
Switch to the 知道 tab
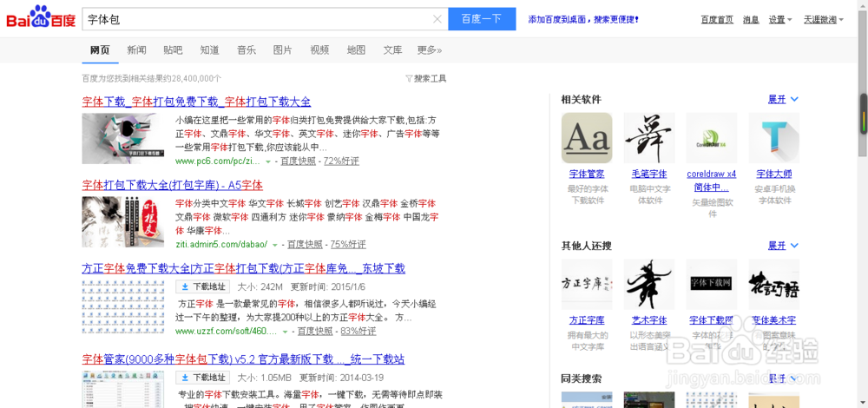[210, 50]
